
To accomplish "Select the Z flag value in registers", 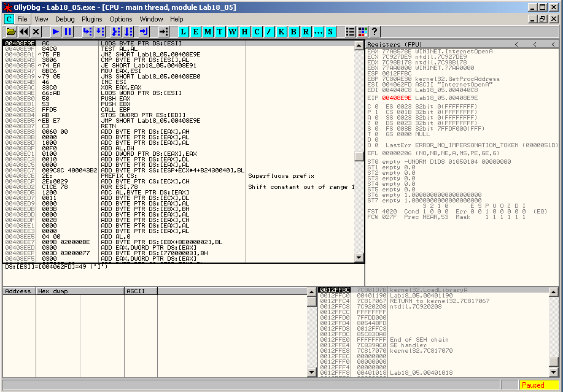I will [x=377, y=123].
